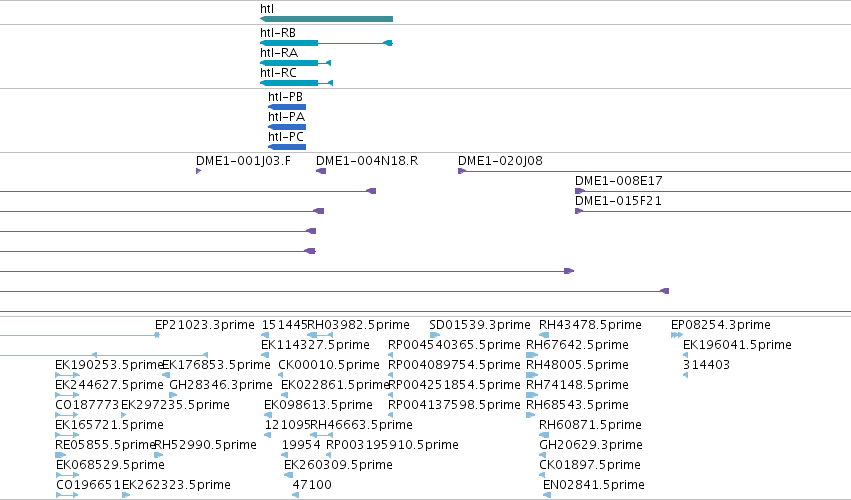Click the CO196651 EST label
The width and height of the screenshot is (851, 500).
(88, 485)
